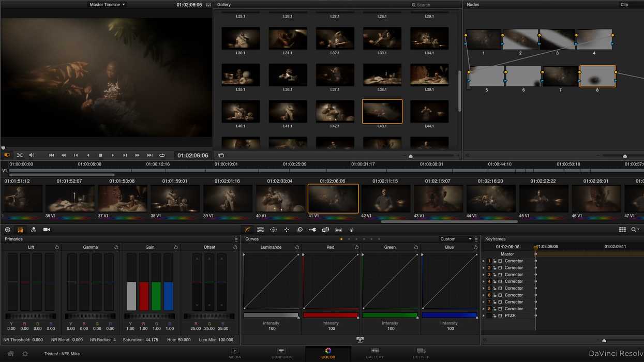
Task: Click the project Home icon
Action: tap(10, 354)
